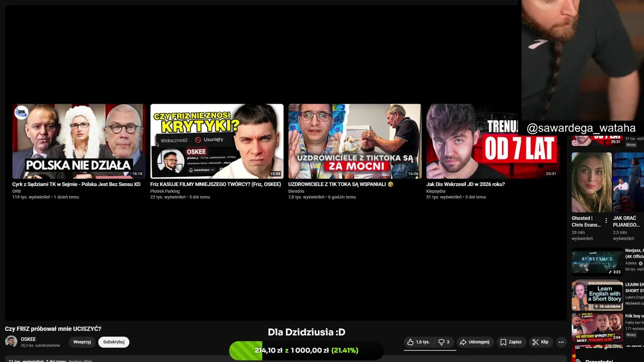Open OSKEE channel name link
Viewport: 644px width, 362px height.
click(28, 339)
